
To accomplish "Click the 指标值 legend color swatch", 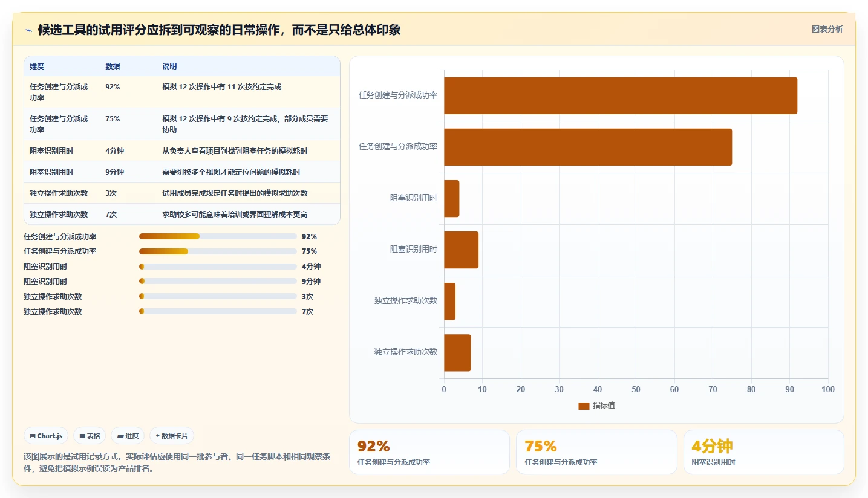I will point(584,406).
